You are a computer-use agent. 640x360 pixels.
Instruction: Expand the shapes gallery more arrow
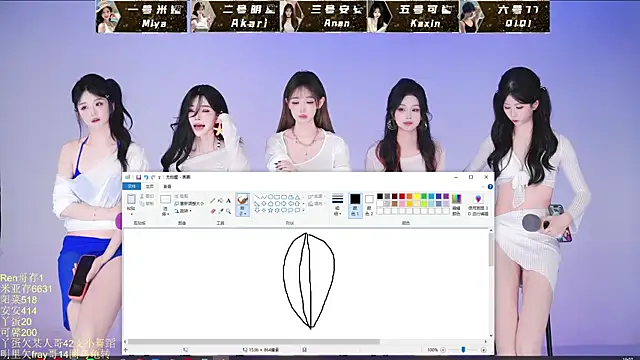[x=304, y=210]
